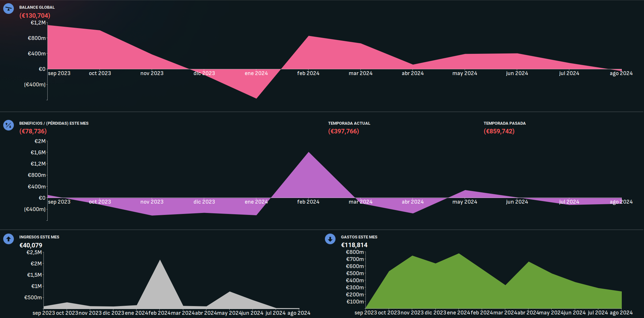Click jun 2024 label in balance chart
Screen dimensions: 644x318
coord(517,73)
